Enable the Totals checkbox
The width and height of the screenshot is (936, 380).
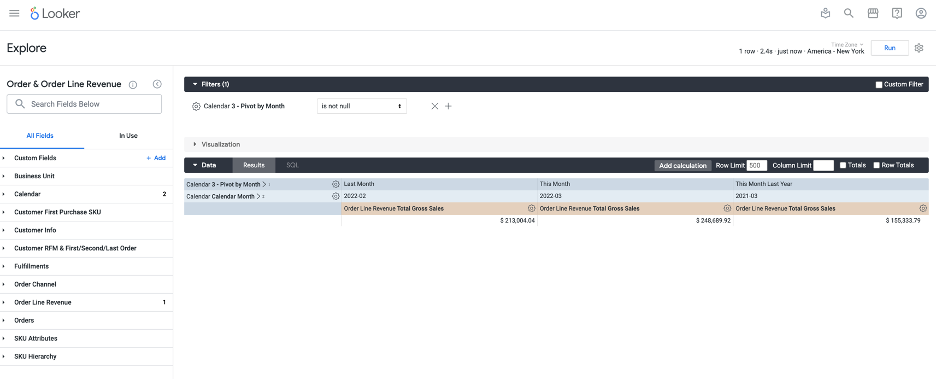(843, 165)
